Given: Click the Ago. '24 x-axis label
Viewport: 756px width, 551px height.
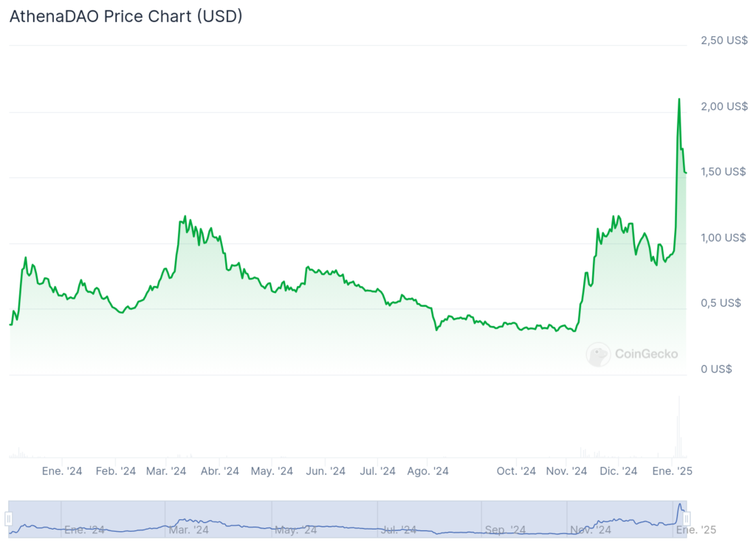Looking at the screenshot, I should [427, 471].
